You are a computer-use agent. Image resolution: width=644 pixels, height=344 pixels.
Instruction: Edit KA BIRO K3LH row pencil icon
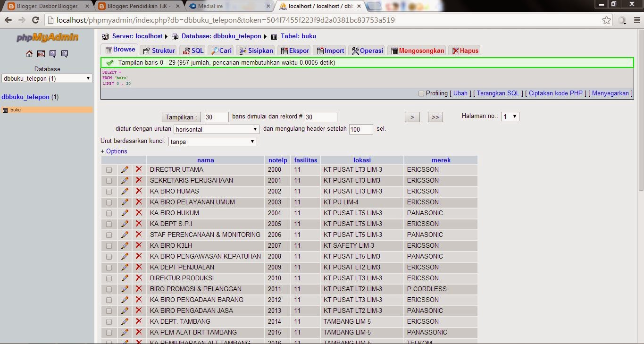click(x=125, y=245)
